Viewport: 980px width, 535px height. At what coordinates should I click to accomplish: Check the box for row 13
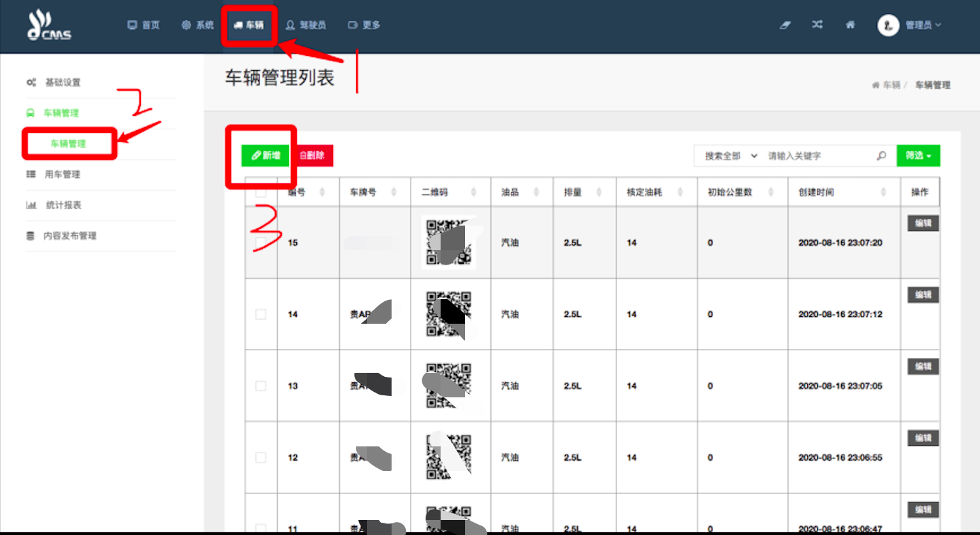coord(261,386)
